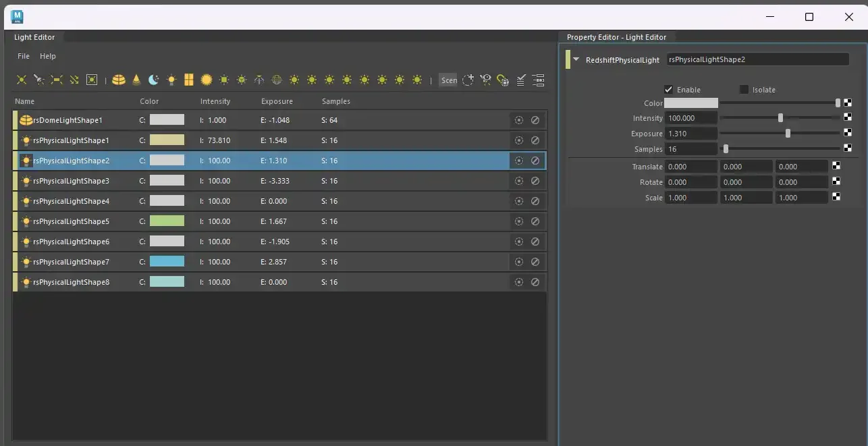Open the Color swatch in the Property Editor
Screen dimensions: 868x446
click(x=691, y=103)
